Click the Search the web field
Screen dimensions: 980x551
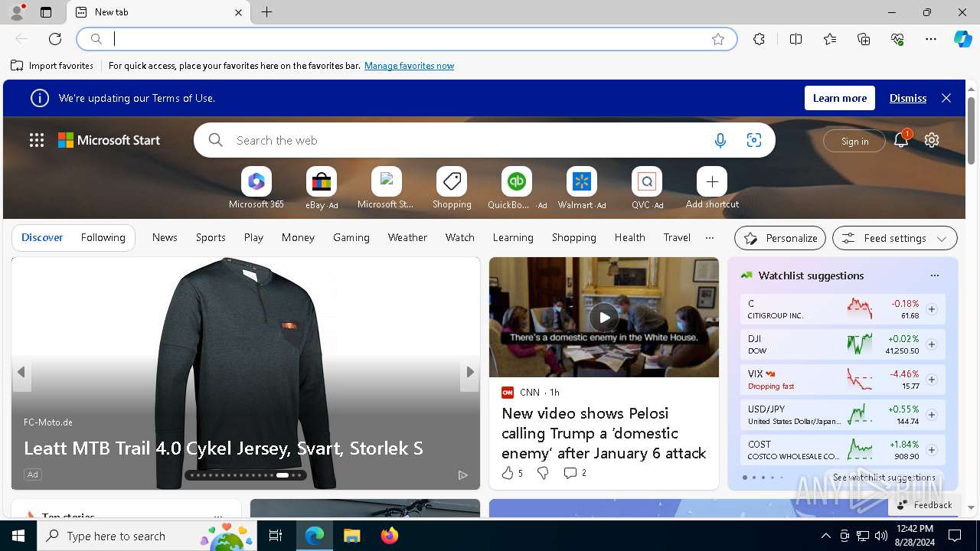click(x=467, y=140)
